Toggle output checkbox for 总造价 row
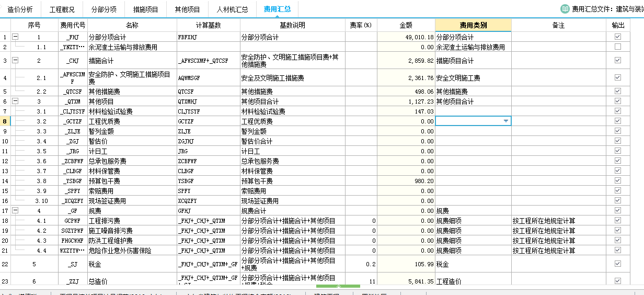The image size is (644, 295). coord(618,281)
